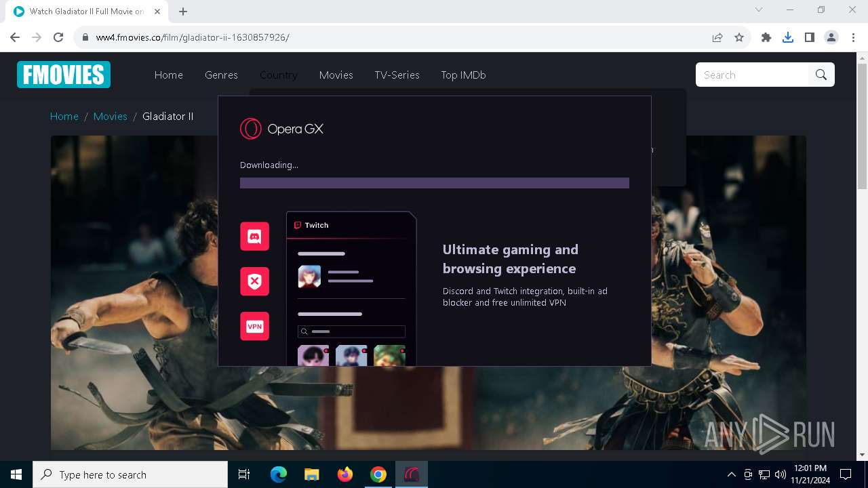Go forward in the browser
The height and width of the screenshot is (488, 868).
(x=37, y=37)
